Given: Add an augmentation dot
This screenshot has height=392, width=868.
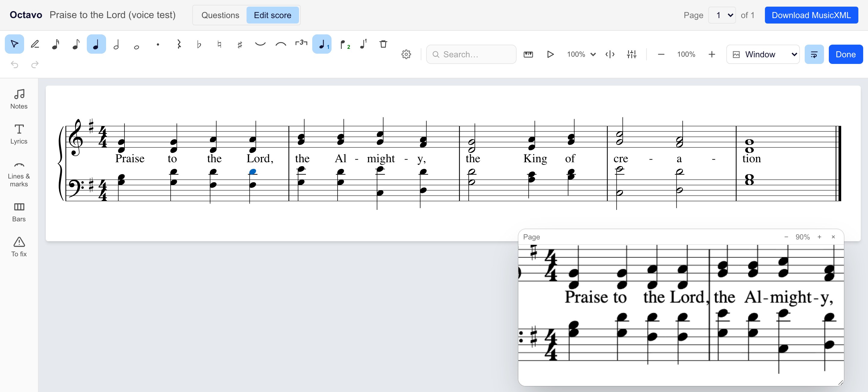Looking at the screenshot, I should click(x=158, y=44).
